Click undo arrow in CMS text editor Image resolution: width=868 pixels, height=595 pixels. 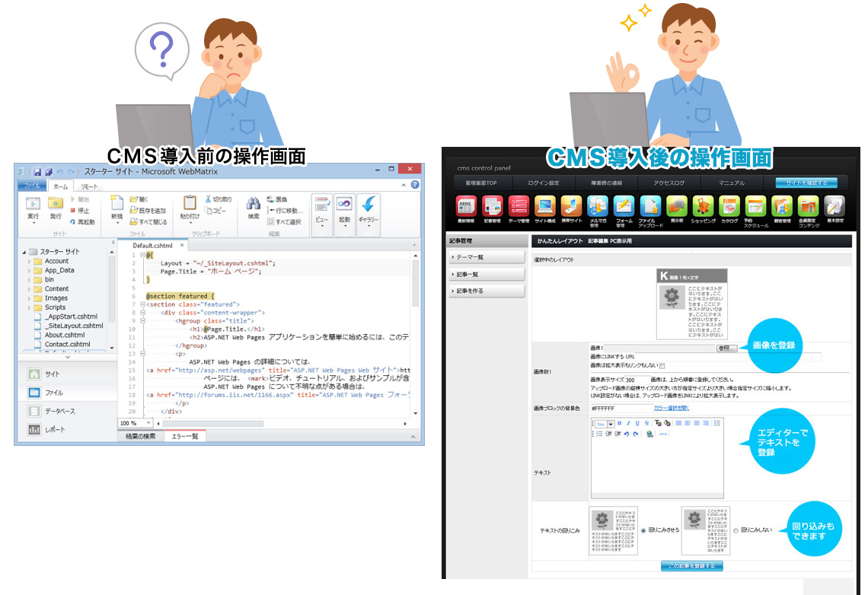click(x=626, y=434)
